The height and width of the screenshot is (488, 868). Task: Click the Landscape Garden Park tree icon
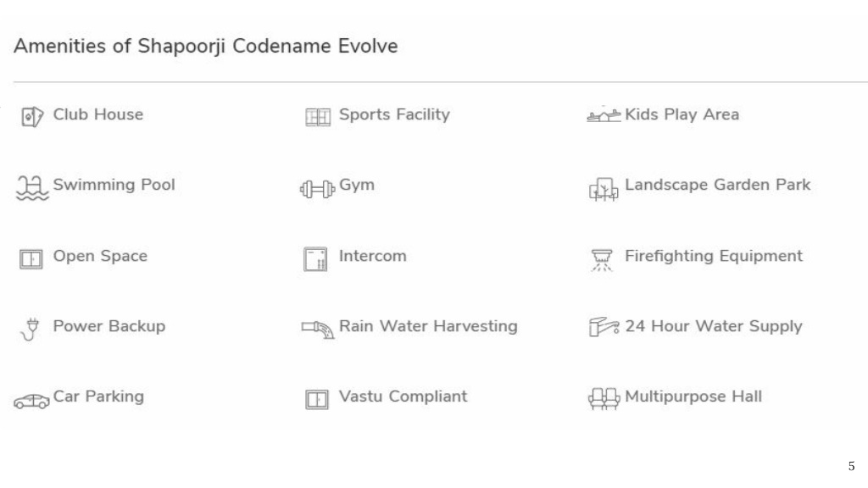point(604,190)
